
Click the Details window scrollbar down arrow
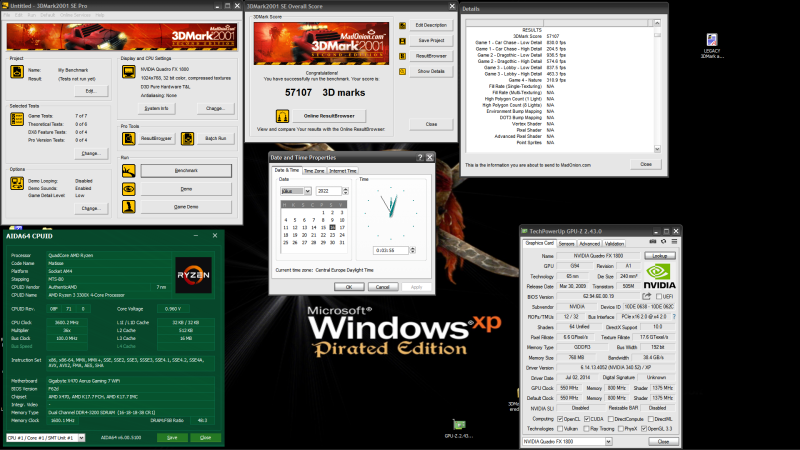click(x=657, y=149)
